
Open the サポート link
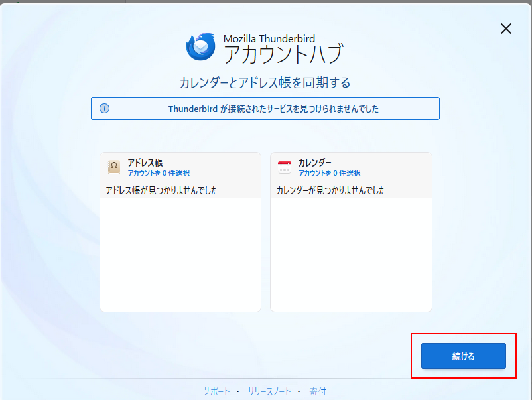(x=216, y=391)
